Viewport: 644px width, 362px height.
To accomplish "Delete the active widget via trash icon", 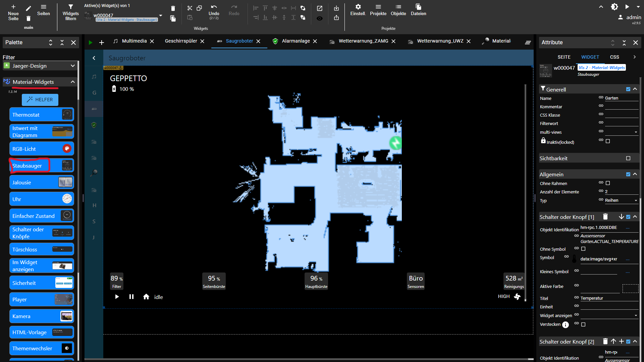I will (x=173, y=8).
